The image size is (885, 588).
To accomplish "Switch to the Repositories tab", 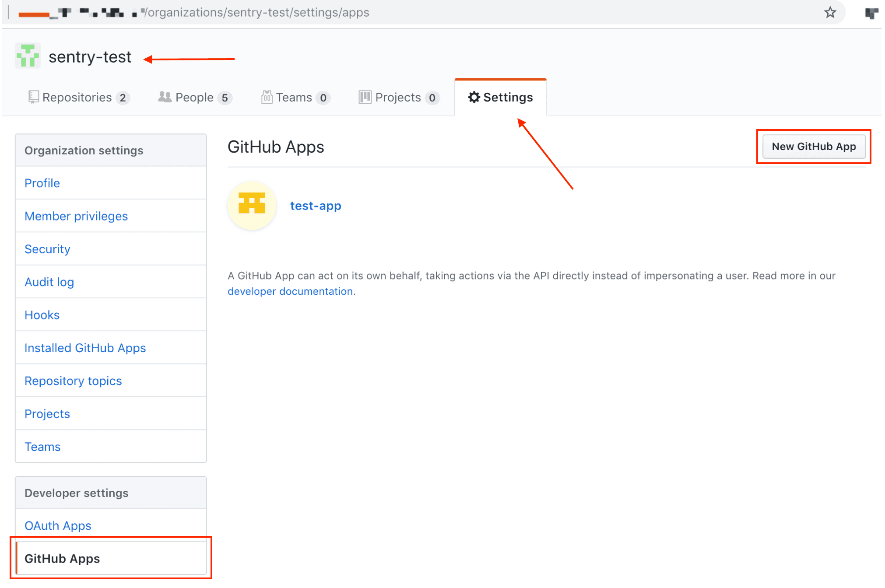I will (78, 97).
